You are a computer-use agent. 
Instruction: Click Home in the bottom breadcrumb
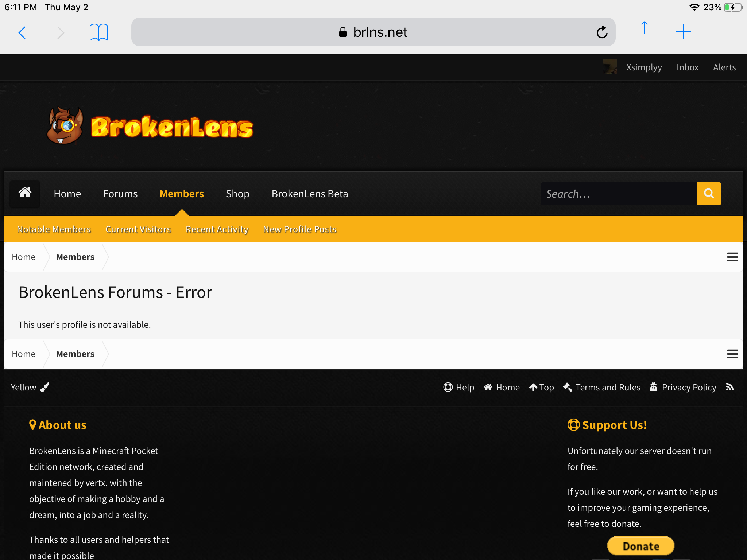coord(24,354)
